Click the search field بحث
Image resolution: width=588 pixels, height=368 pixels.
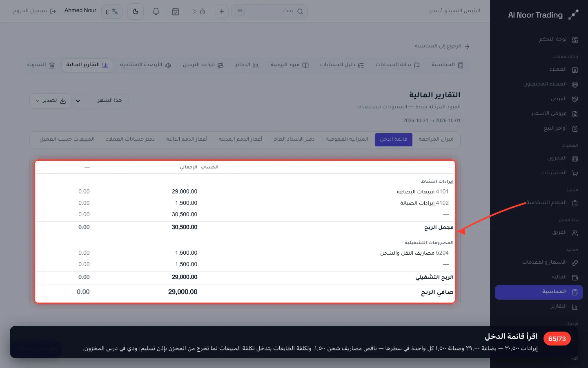(x=269, y=11)
